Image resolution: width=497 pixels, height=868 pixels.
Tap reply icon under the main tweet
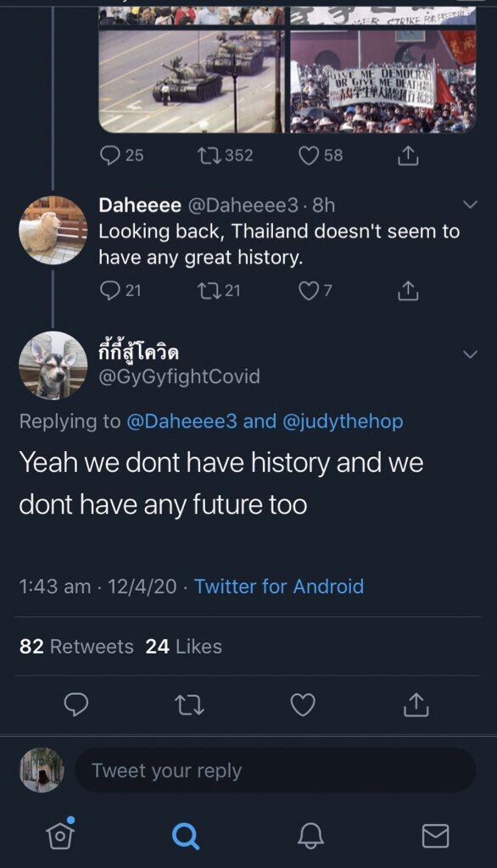point(76,704)
